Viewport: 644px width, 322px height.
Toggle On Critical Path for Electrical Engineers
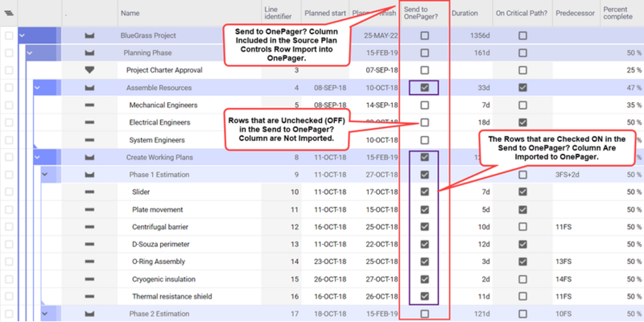(522, 122)
